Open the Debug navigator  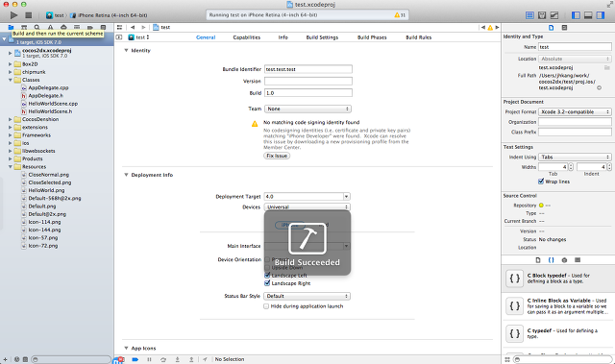77,28
